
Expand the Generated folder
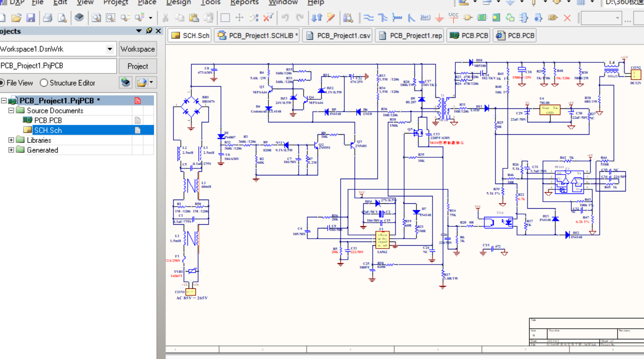(x=11, y=150)
